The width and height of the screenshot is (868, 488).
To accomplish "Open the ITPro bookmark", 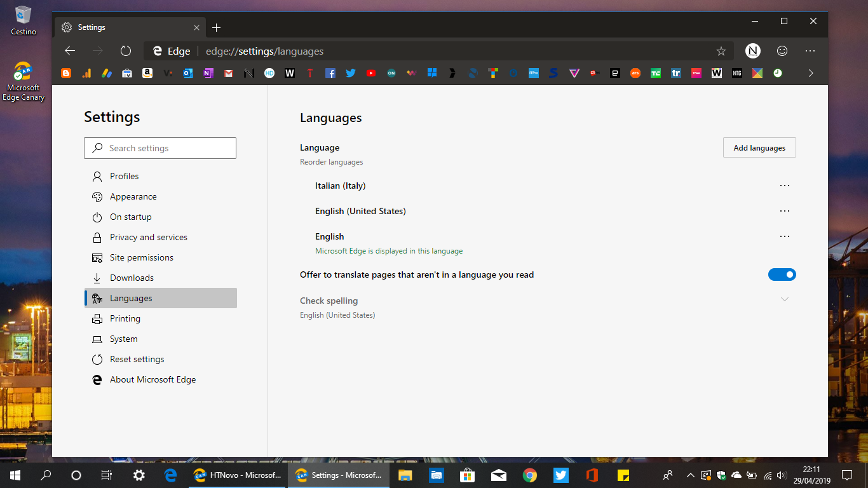I will tap(534, 73).
